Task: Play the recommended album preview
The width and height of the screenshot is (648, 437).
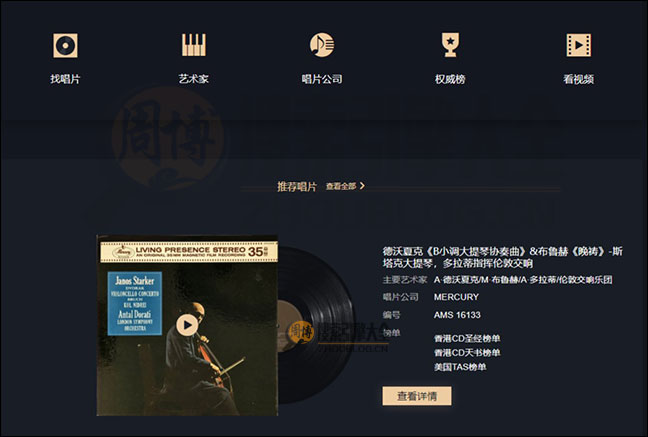Action: (x=187, y=325)
